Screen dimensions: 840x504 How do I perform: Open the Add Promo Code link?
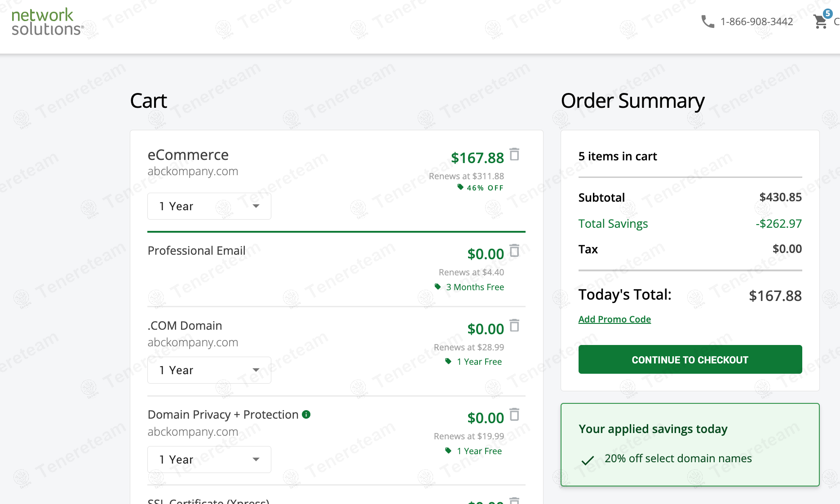point(615,319)
